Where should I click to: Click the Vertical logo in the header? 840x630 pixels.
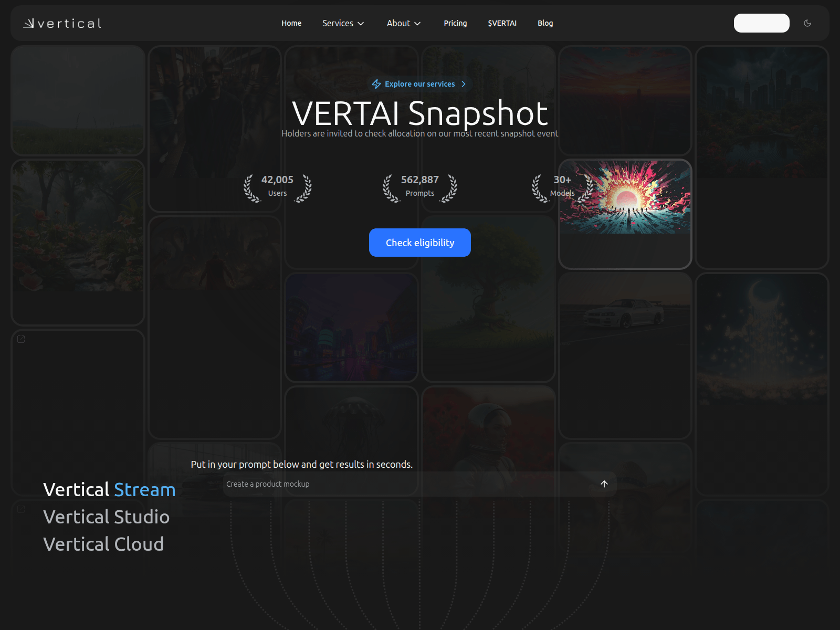tap(62, 23)
